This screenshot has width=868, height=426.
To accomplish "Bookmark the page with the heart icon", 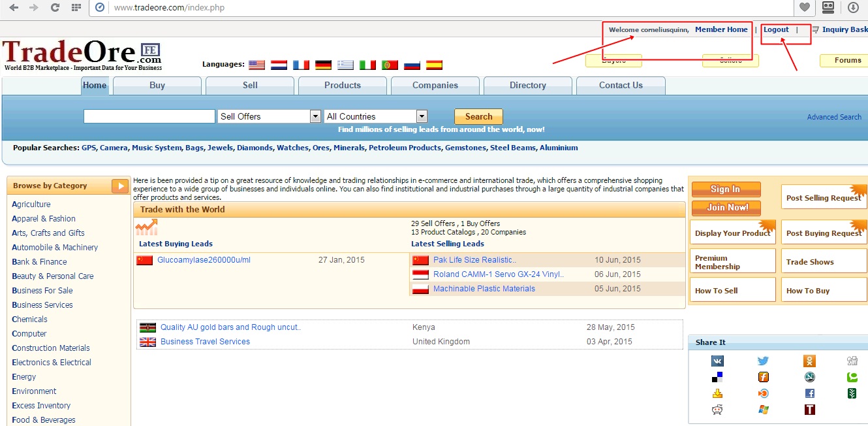I will (805, 8).
